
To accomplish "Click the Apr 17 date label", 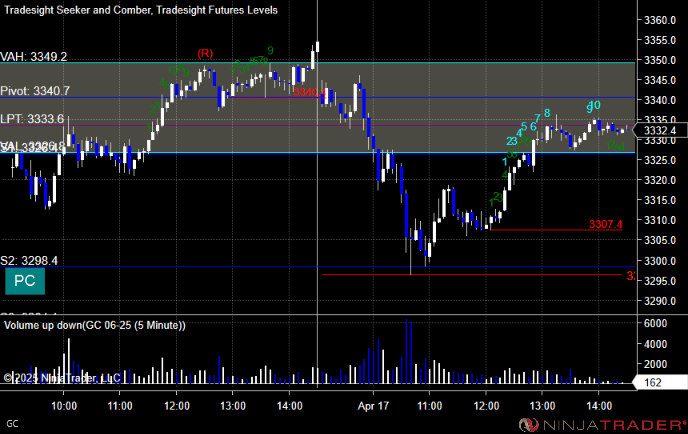I will click(x=373, y=406).
